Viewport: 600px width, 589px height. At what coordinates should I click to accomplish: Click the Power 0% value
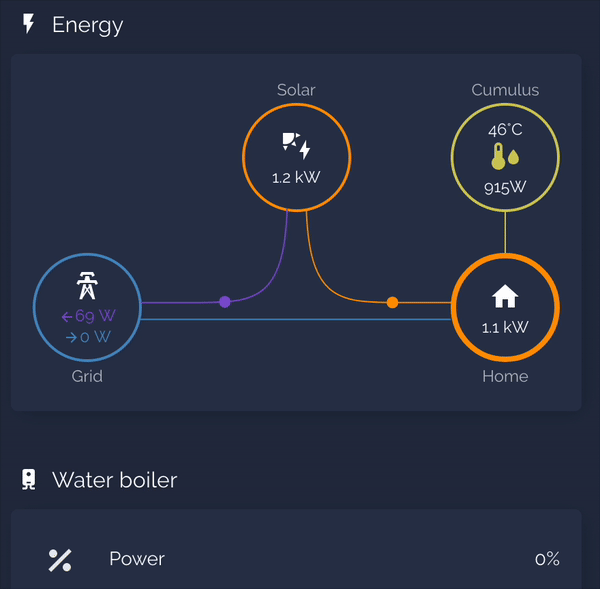pyautogui.click(x=547, y=559)
